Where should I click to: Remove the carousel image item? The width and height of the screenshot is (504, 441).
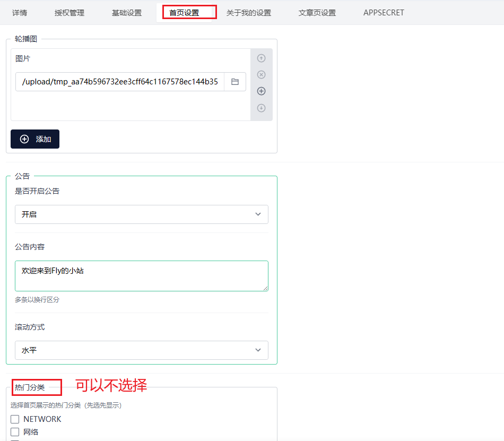coord(262,75)
